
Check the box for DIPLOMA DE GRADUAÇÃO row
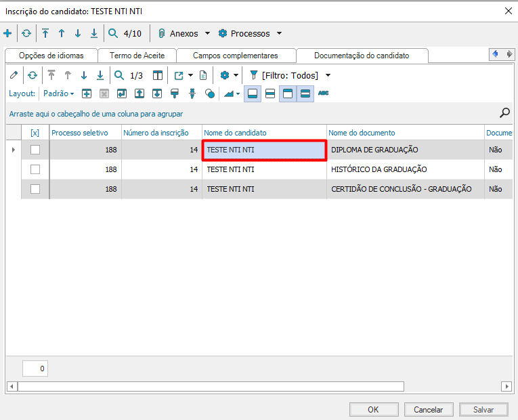tap(35, 150)
